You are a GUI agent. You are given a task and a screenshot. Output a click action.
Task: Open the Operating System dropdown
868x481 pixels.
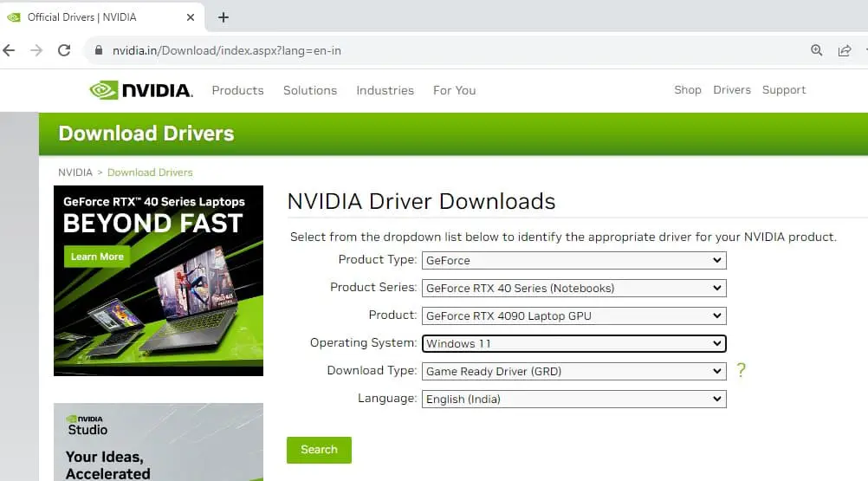click(x=573, y=343)
